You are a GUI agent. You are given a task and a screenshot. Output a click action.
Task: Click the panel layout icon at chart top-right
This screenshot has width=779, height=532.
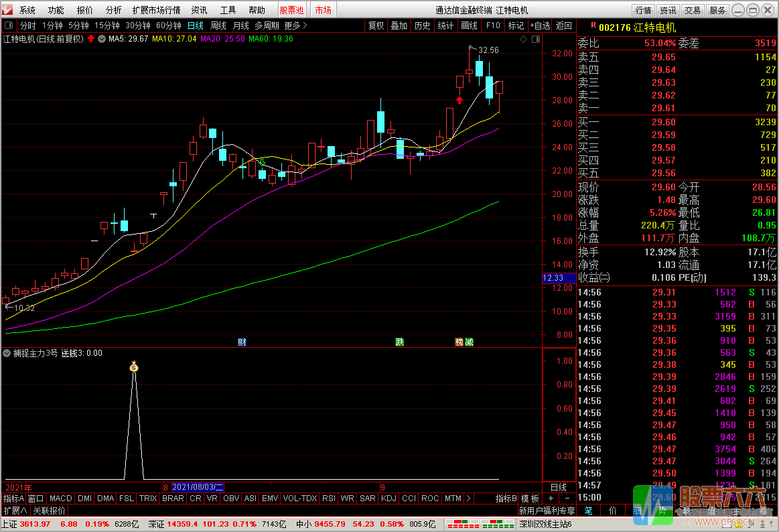[x=536, y=40]
